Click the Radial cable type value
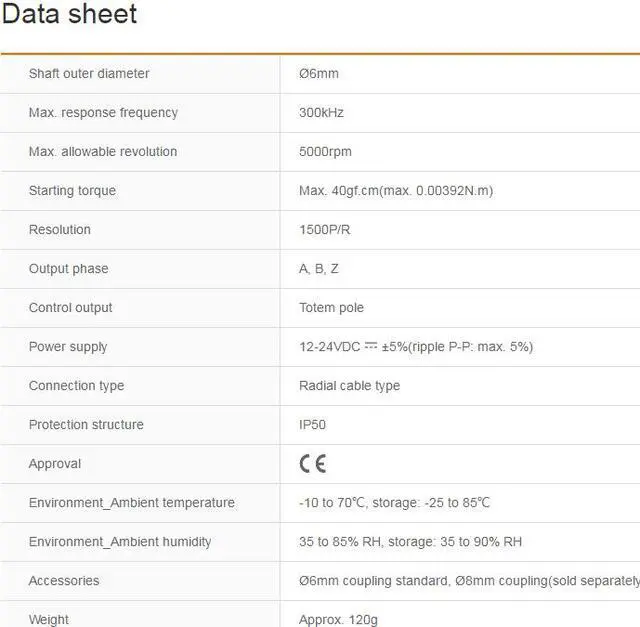Image resolution: width=640 pixels, height=627 pixels. point(349,386)
